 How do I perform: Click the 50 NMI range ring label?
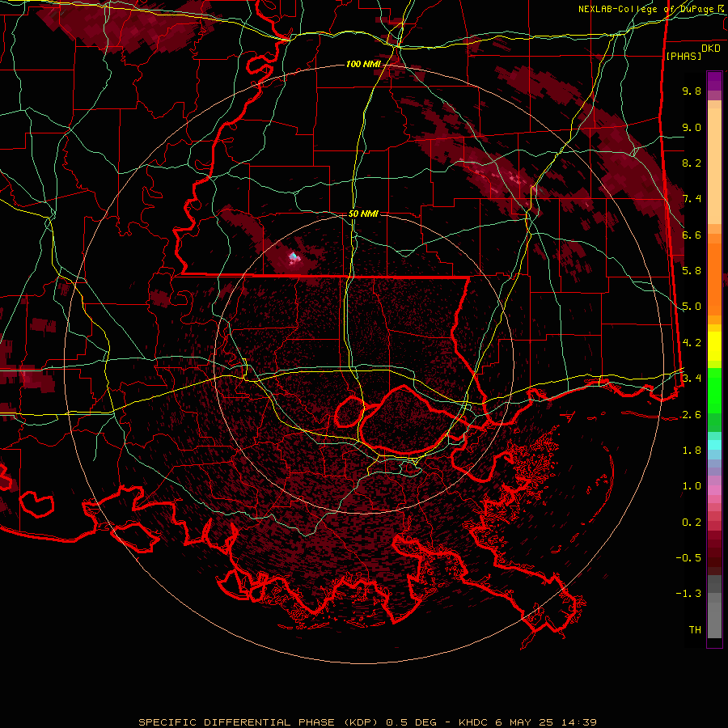363,214
